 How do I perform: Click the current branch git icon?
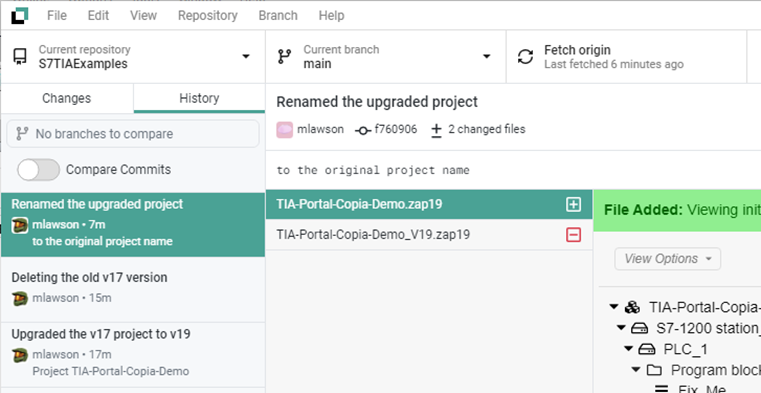(284, 57)
